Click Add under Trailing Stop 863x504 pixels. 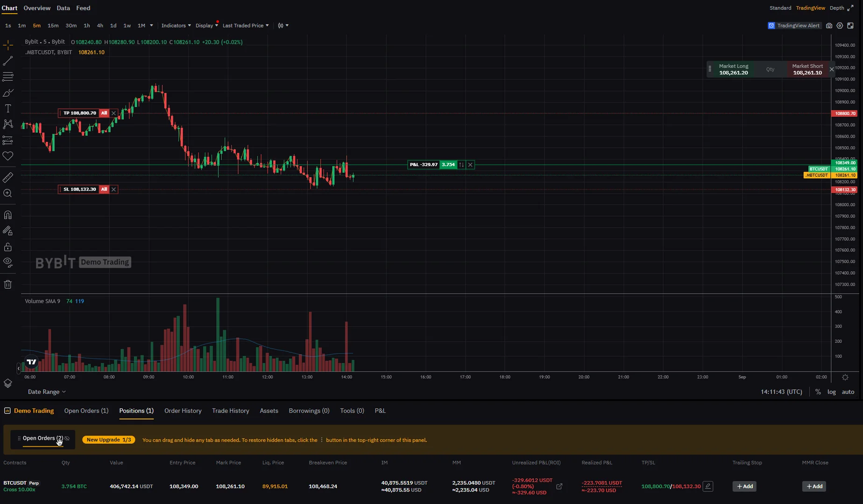(x=744, y=486)
